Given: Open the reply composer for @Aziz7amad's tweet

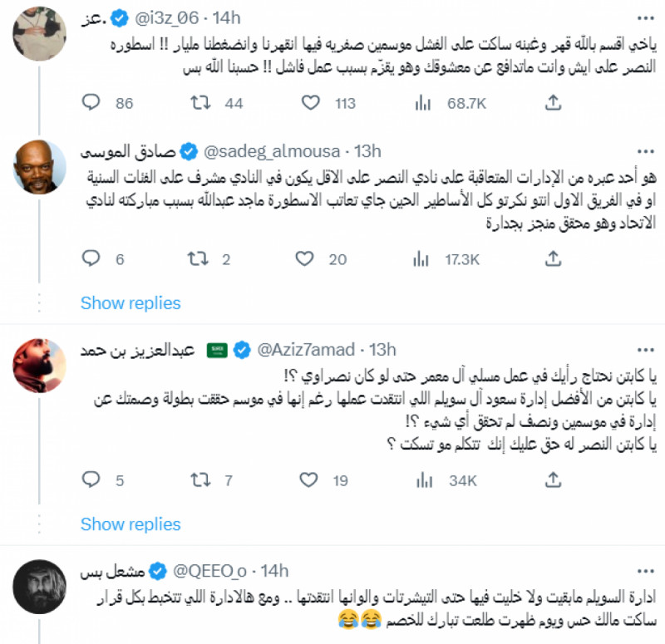Looking at the screenshot, I should click(90, 480).
